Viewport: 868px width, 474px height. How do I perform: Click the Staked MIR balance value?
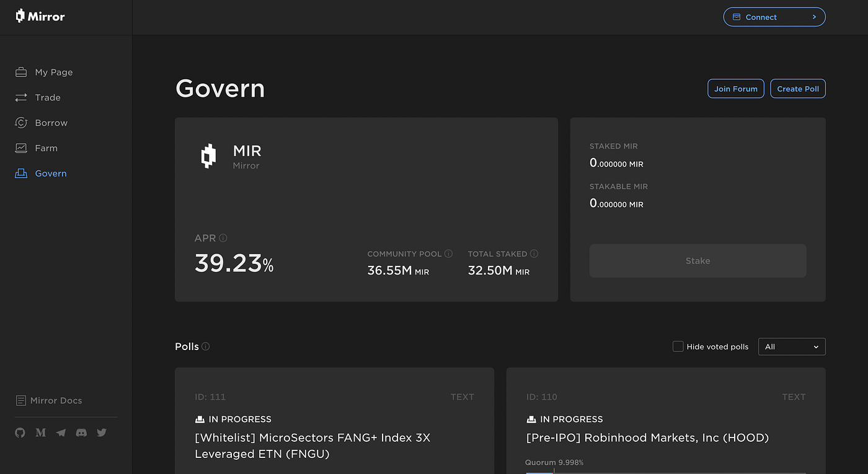[x=616, y=164]
